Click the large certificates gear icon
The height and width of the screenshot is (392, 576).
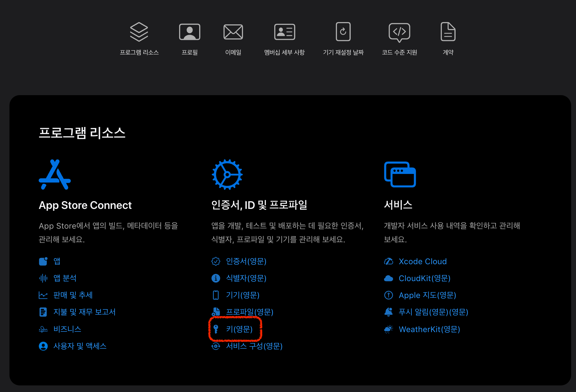click(x=227, y=175)
